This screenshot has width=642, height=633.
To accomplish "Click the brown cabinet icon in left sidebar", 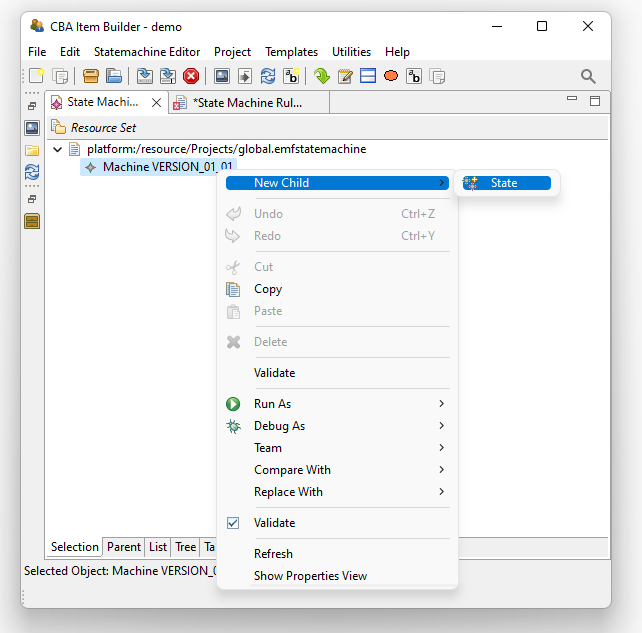I will pos(32,221).
